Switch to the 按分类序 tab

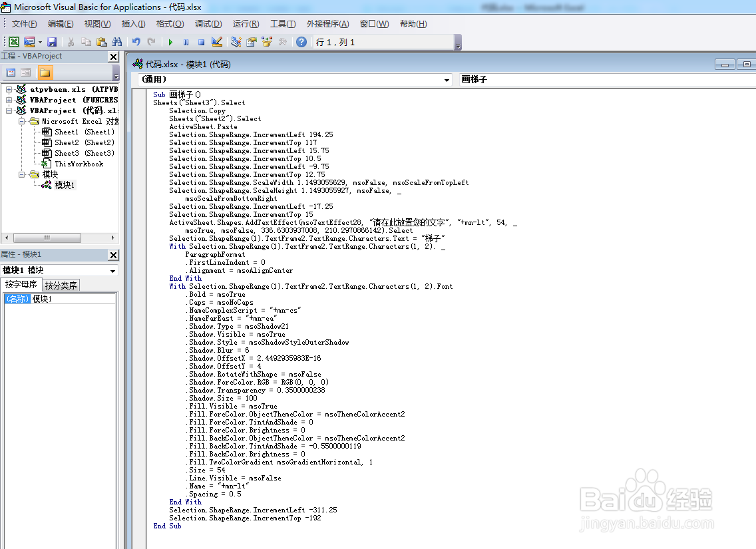[x=61, y=285]
